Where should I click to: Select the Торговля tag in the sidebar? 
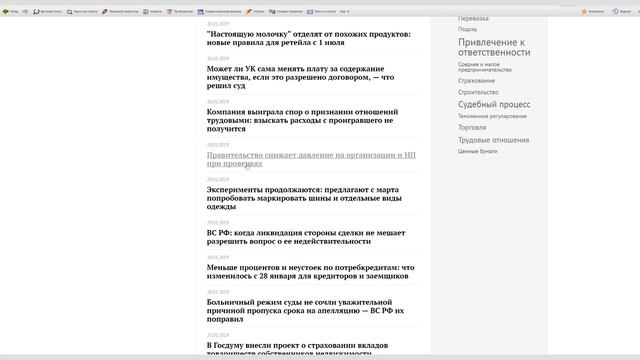point(472,128)
